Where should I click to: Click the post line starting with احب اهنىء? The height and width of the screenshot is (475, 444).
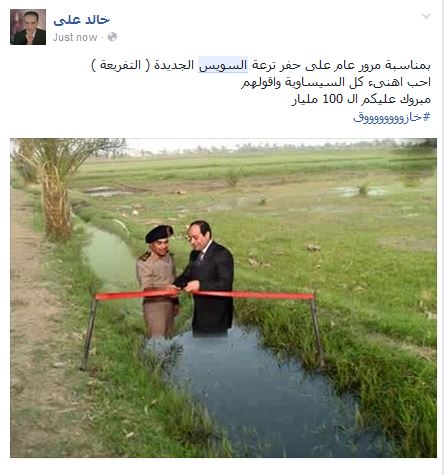(x=336, y=82)
